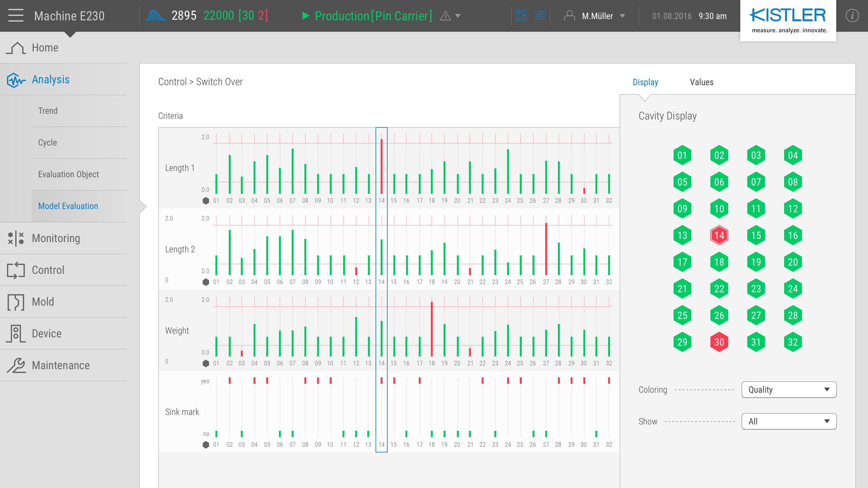Toggle cavity 14 hexagon
The width and height of the screenshot is (868, 488).
(x=719, y=235)
